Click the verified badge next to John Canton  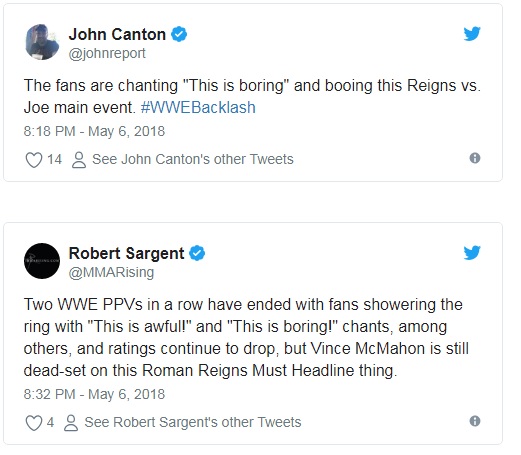179,34
